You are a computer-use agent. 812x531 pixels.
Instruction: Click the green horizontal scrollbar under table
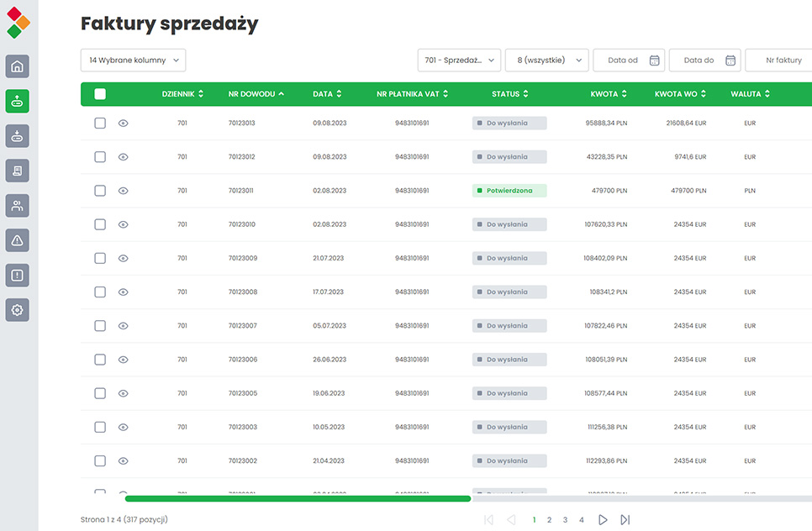coord(298,498)
